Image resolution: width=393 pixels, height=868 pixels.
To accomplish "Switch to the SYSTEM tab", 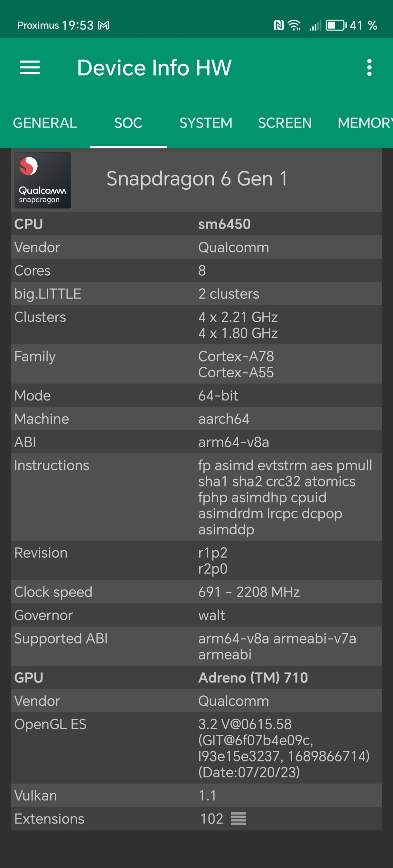I will point(206,123).
